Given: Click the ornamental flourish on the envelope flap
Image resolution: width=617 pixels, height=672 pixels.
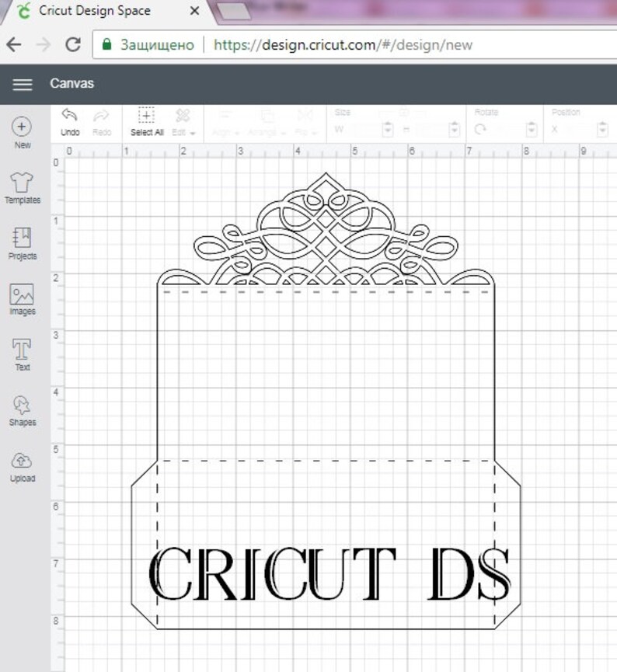Looking at the screenshot, I should 326,229.
